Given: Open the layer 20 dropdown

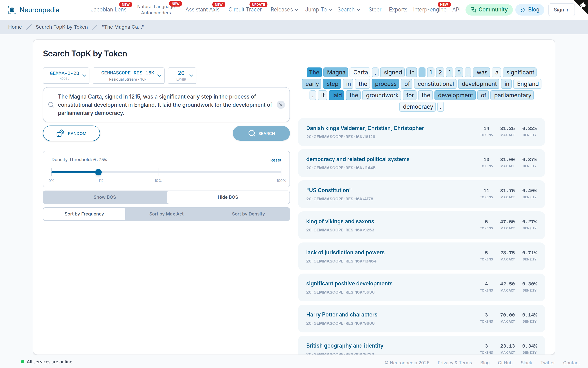Looking at the screenshot, I should [182, 76].
